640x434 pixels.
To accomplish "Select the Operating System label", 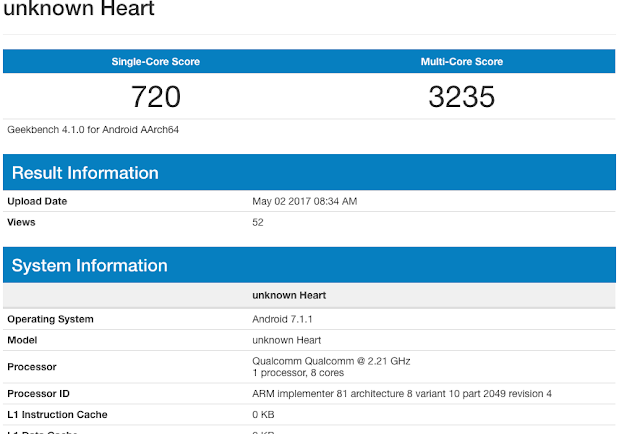I will (50, 319).
